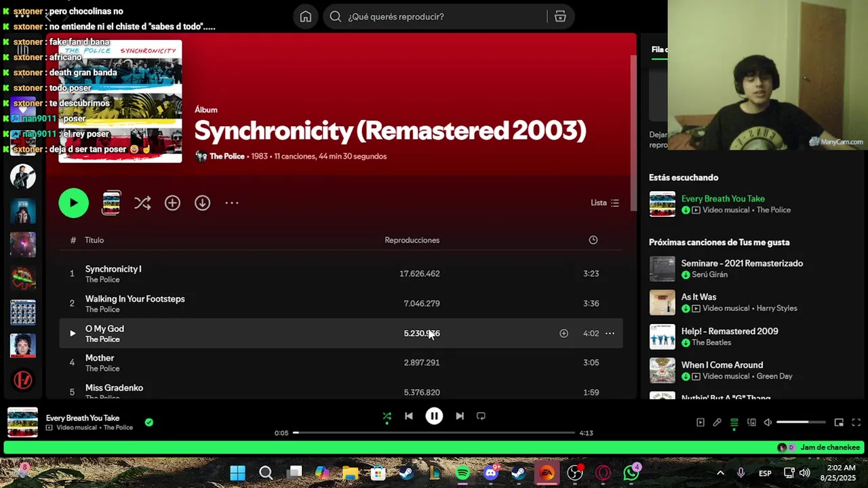Open OBS Studio from the taskbar
868x488 pixels.
click(575, 473)
